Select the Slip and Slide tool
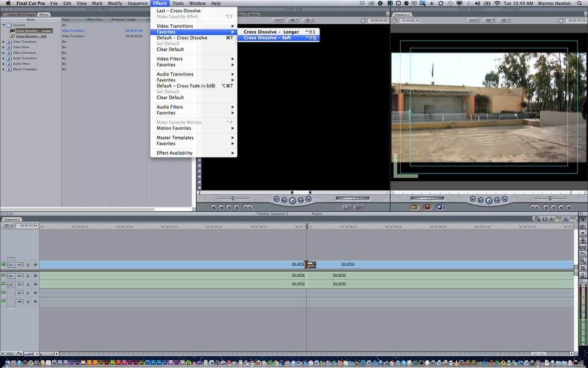 [x=583, y=248]
